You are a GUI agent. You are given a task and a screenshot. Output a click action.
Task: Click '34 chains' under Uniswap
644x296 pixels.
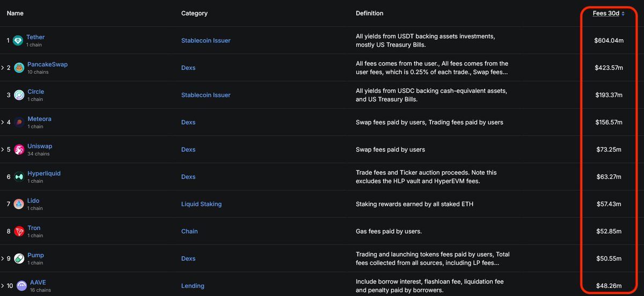pyautogui.click(x=38, y=154)
